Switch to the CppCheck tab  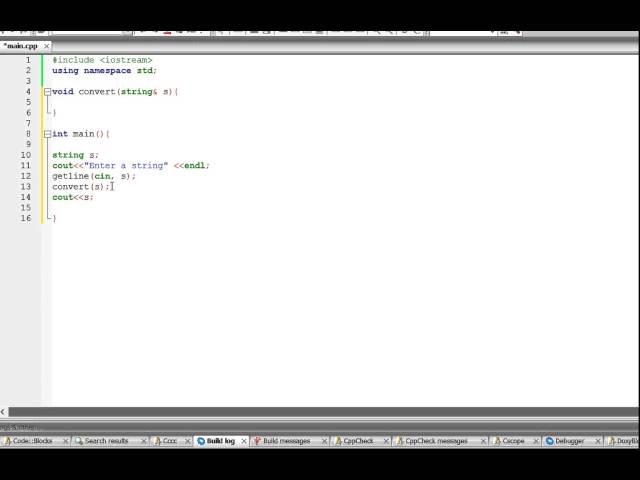[358, 441]
